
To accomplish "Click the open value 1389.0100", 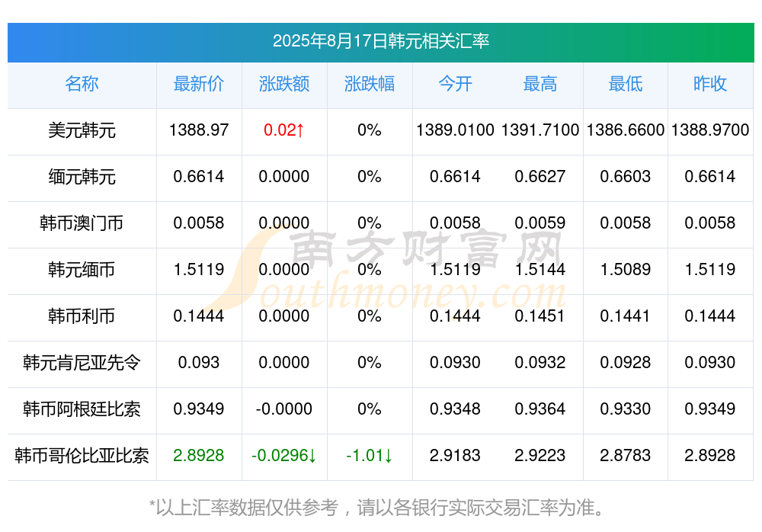I will tap(455, 130).
